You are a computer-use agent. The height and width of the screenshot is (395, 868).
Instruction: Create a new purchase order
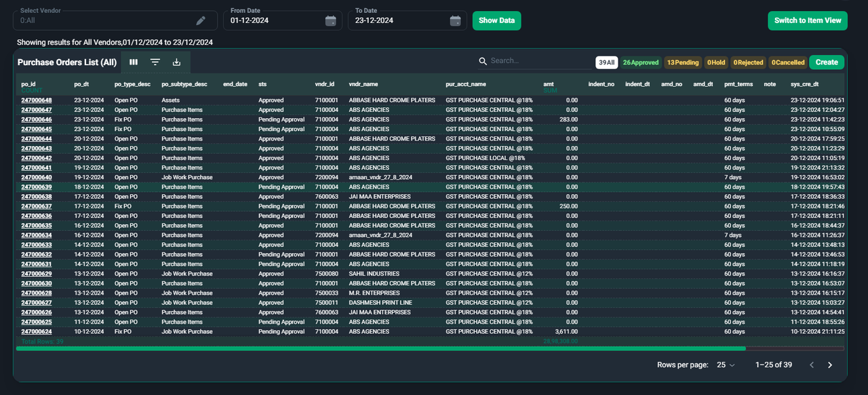(827, 62)
